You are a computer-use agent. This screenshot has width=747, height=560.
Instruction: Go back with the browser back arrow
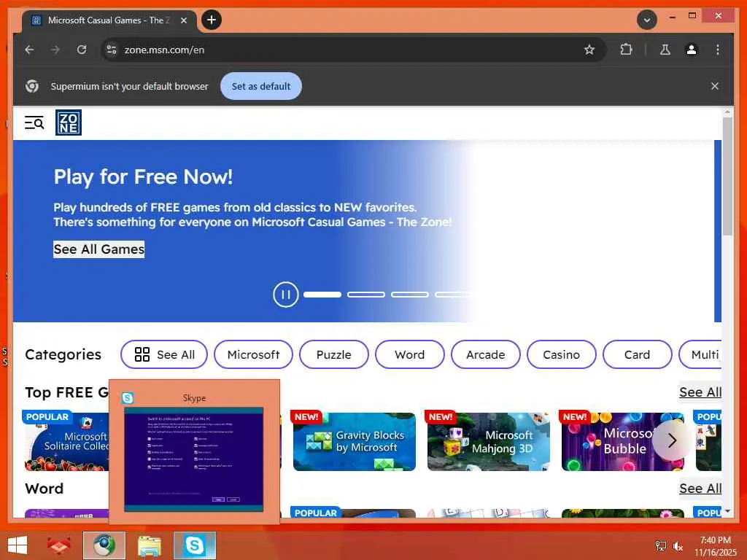[29, 50]
